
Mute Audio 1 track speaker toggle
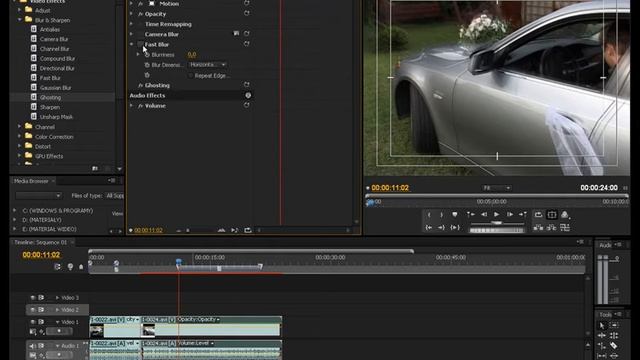pos(33,346)
